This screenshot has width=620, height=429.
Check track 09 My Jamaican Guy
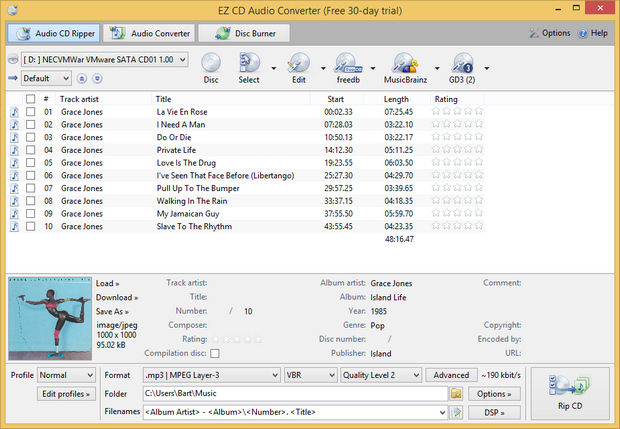pyautogui.click(x=30, y=214)
